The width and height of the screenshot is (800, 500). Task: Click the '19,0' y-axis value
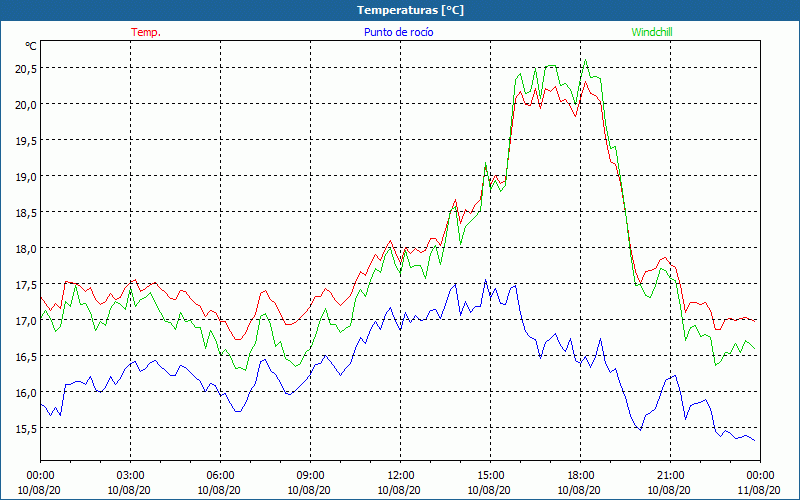[x=26, y=177]
